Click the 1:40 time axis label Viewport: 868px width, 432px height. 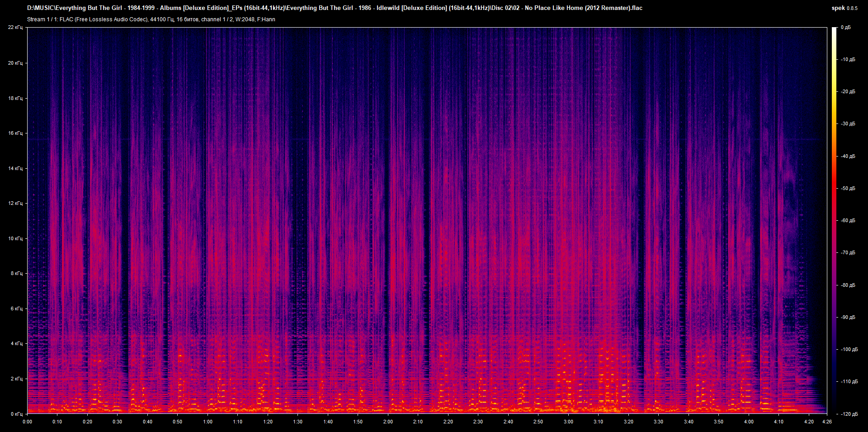click(x=328, y=422)
